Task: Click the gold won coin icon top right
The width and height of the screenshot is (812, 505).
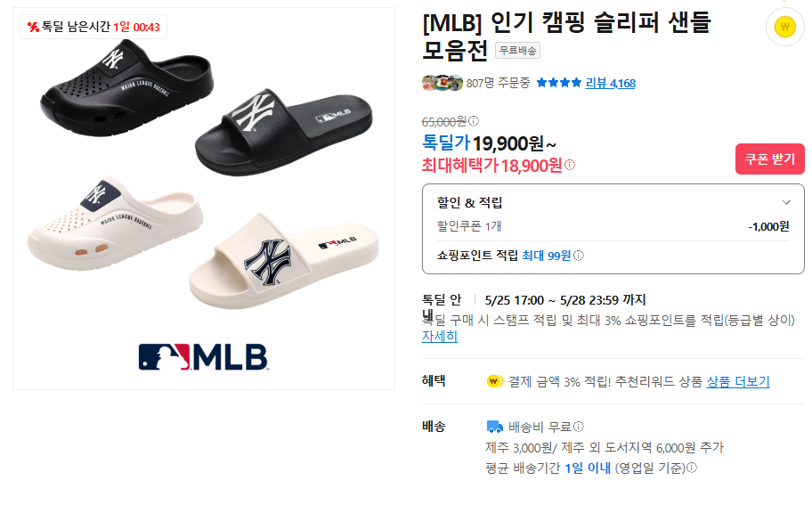Action: click(784, 26)
